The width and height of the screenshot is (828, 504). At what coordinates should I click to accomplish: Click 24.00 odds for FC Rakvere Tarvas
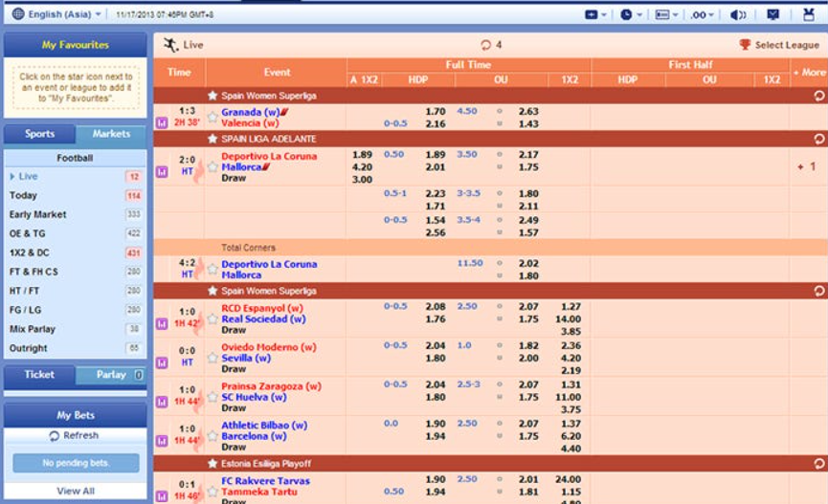pos(569,480)
